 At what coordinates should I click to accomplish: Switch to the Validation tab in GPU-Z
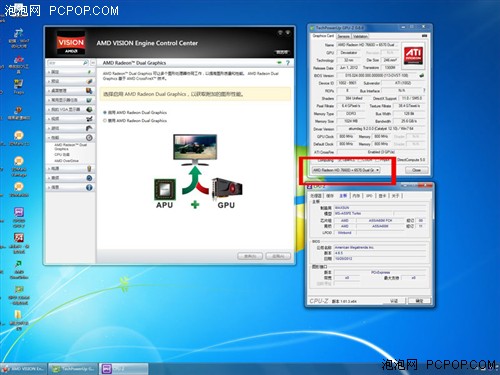click(360, 36)
